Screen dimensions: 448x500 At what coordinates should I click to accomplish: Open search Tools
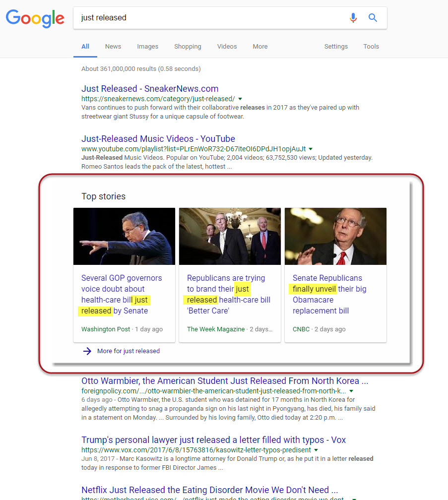tap(371, 47)
